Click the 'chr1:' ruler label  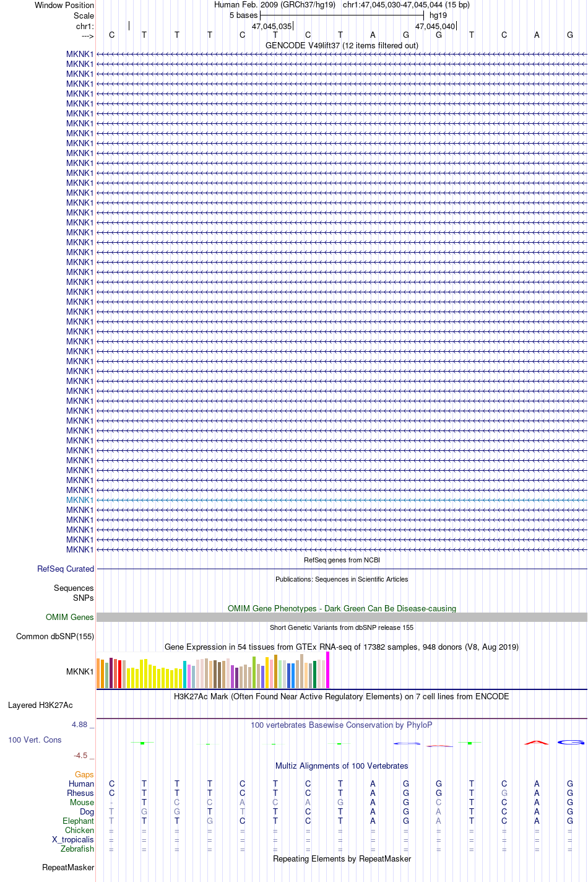[x=85, y=26]
